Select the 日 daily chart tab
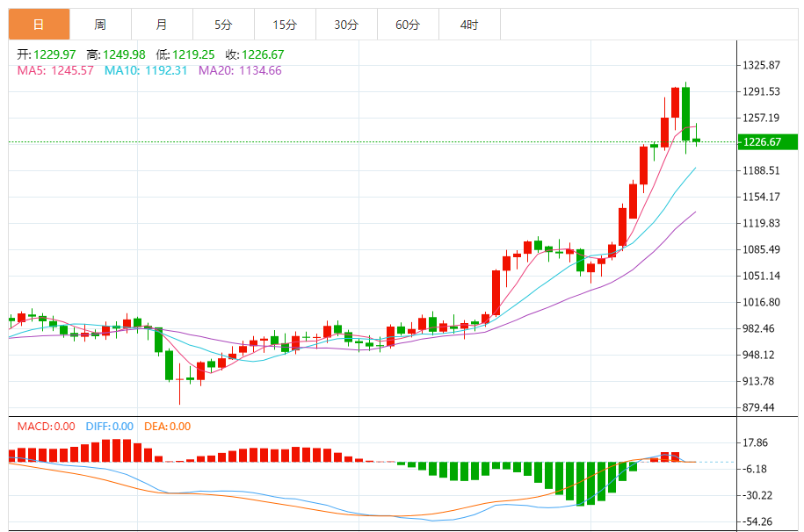The image size is (804, 532). [39, 24]
